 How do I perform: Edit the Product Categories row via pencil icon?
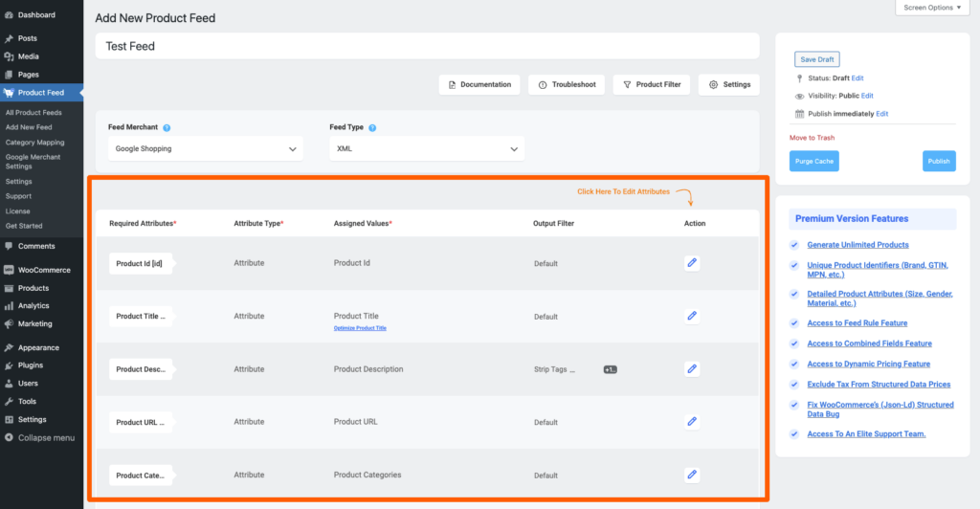(692, 475)
